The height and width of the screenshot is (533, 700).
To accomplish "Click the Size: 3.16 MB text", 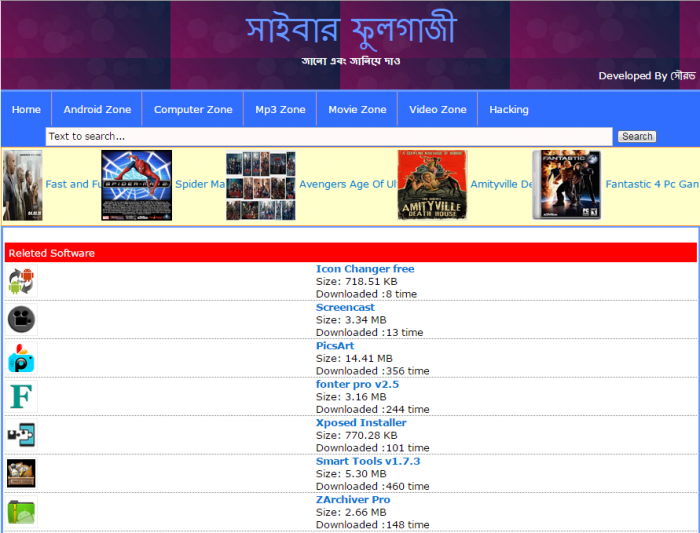I will point(351,397).
